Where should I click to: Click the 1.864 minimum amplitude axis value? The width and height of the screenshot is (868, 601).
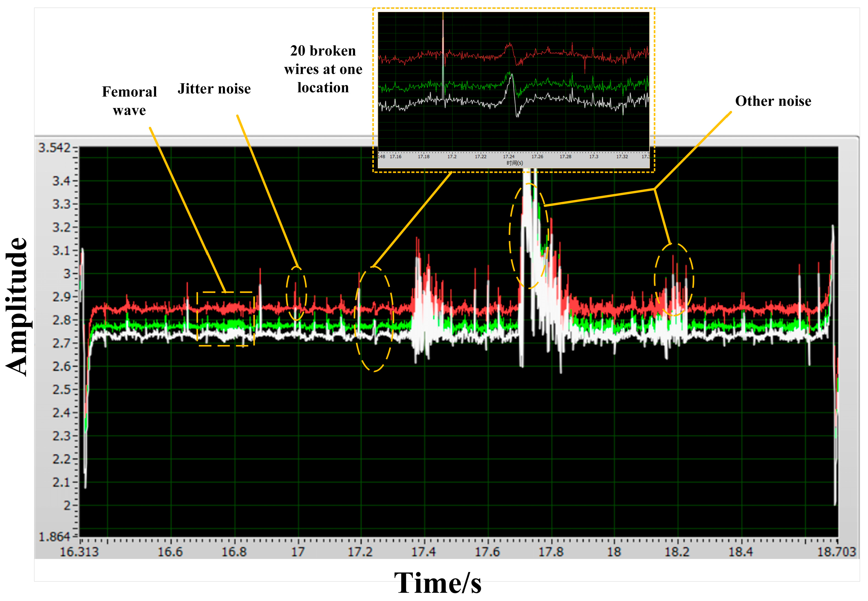tap(55, 536)
